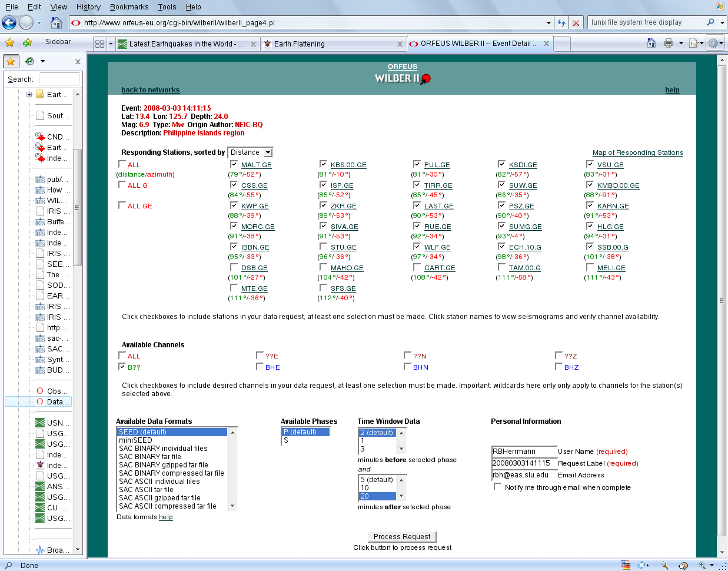Open the 'Map of Responding Stations' link
This screenshot has height=571, width=728.
(637, 152)
